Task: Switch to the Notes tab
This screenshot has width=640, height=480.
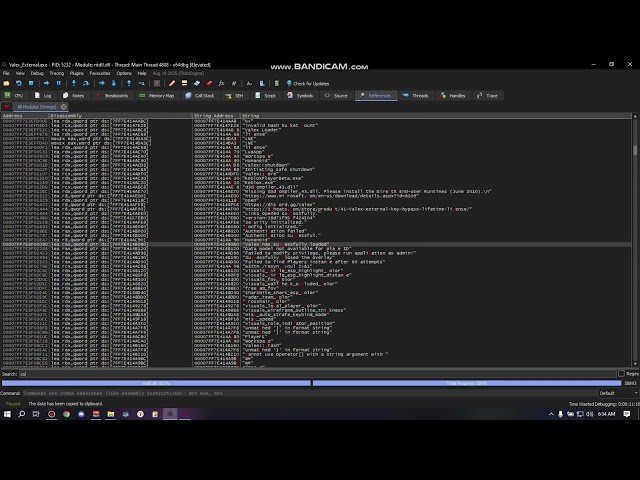Action: tap(73, 96)
